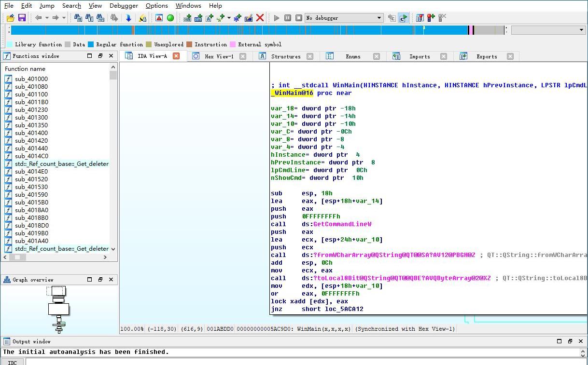Image resolution: width=588 pixels, height=365 pixels.
Task: Close the Structures tab
Action: pyautogui.click(x=310, y=56)
